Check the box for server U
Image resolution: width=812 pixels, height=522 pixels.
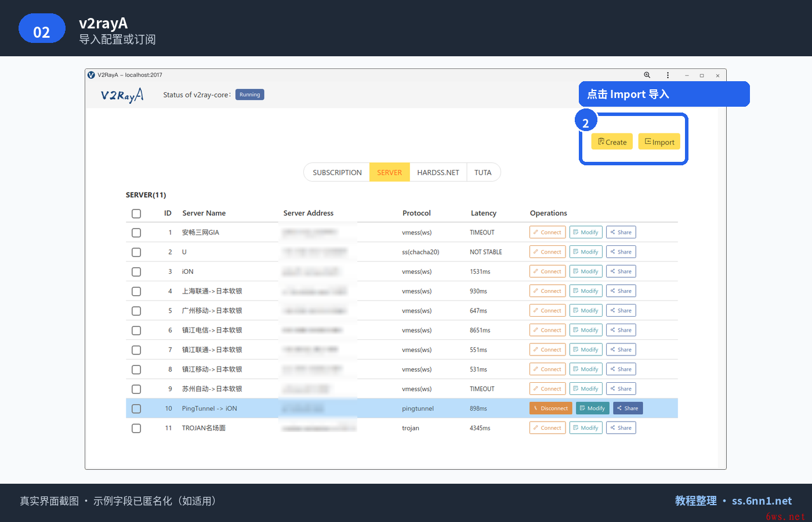[136, 252]
